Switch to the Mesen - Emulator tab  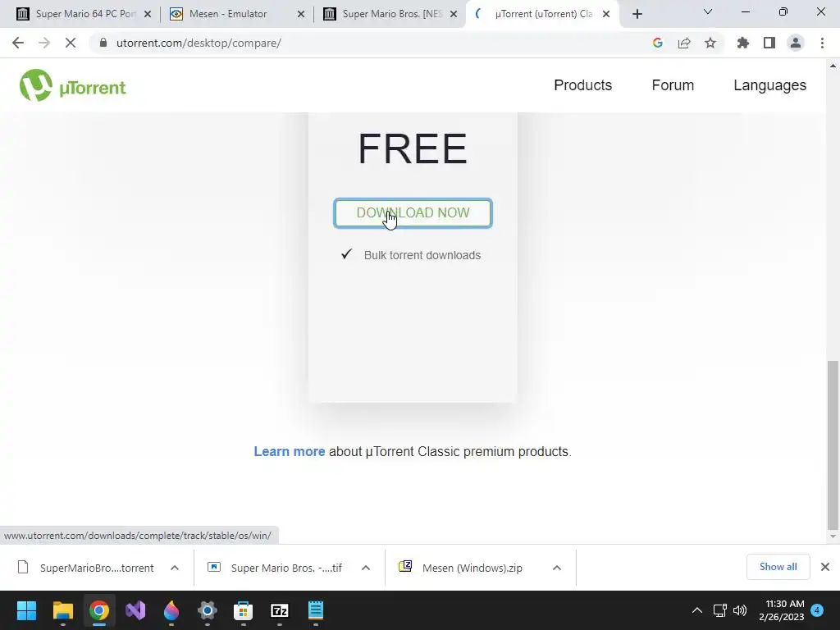[x=235, y=14]
